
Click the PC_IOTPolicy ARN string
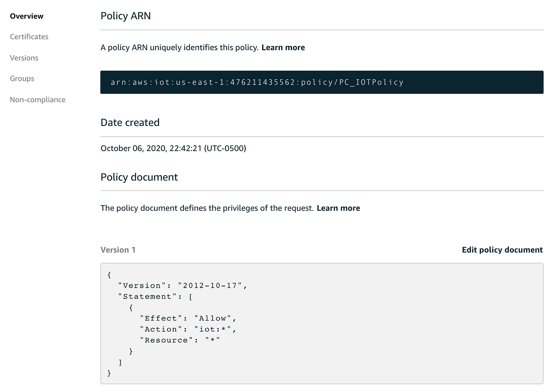[x=257, y=82]
